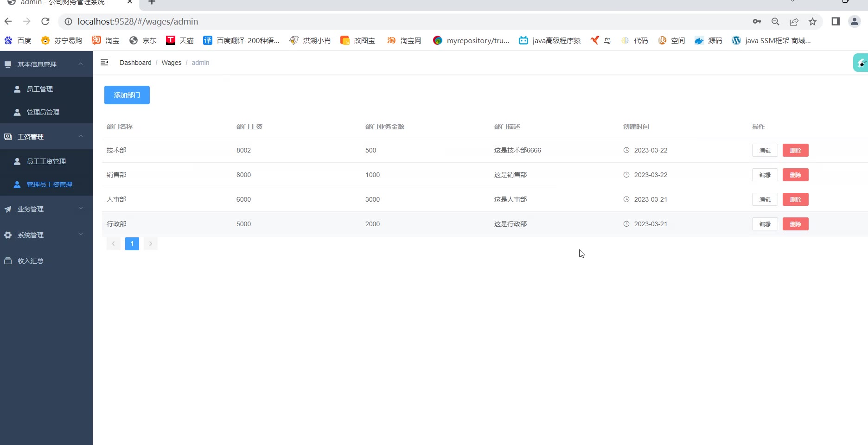Reload the page

tap(45, 21)
